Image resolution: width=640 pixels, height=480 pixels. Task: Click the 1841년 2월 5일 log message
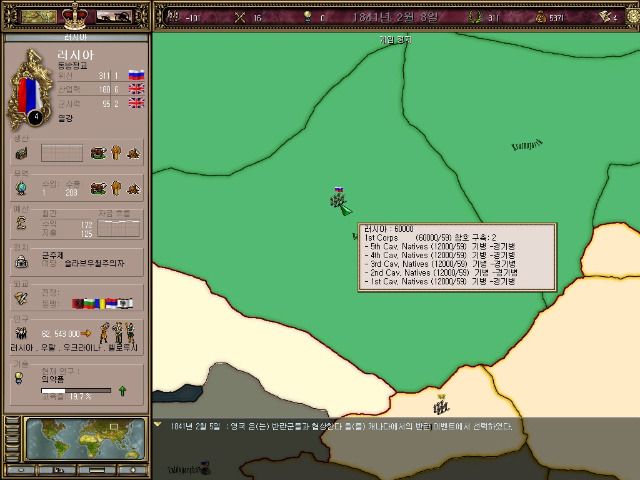tap(341, 427)
